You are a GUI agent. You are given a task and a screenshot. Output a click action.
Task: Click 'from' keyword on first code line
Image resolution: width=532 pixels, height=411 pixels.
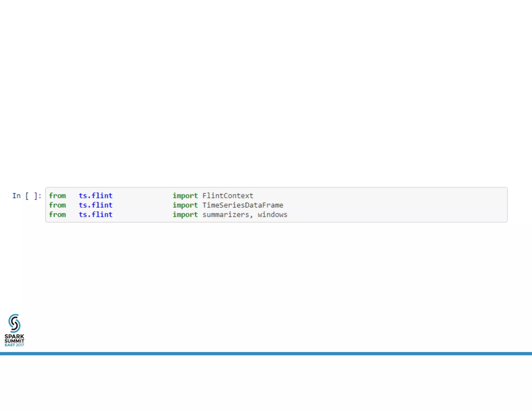click(x=57, y=196)
